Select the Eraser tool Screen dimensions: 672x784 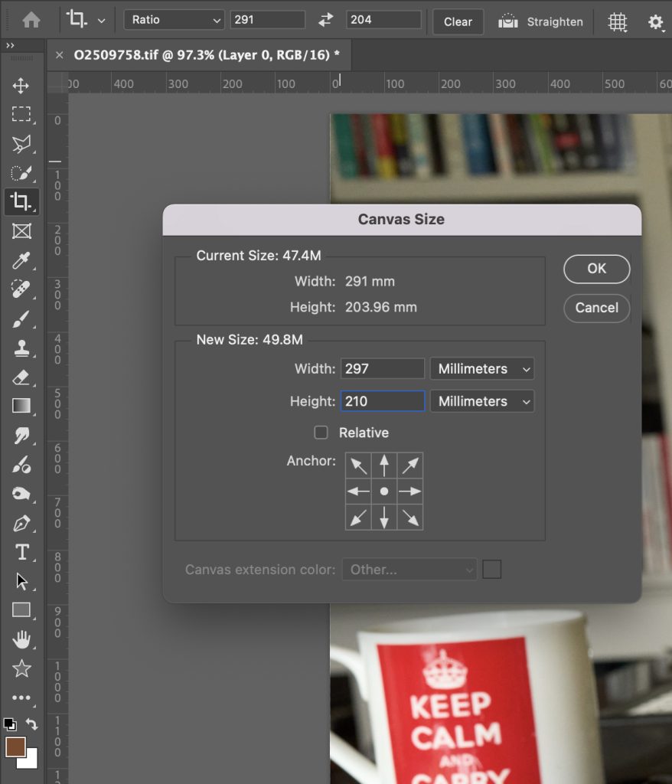coord(21,377)
